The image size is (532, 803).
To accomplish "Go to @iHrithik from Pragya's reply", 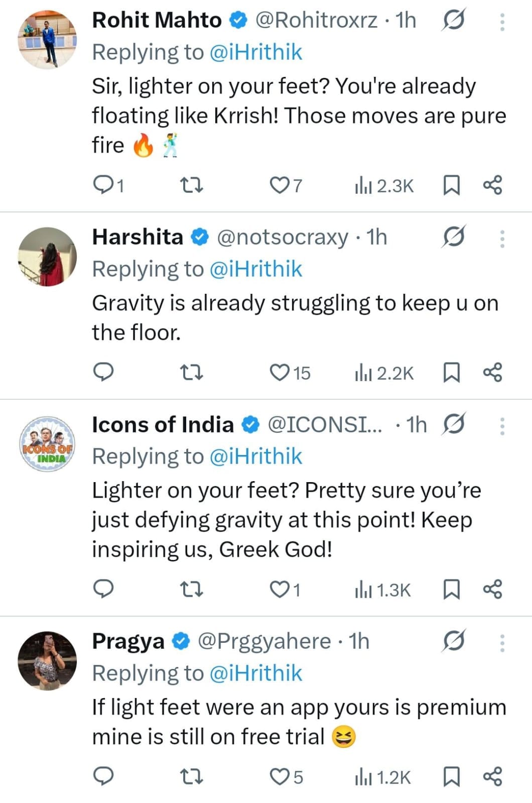I will (255, 673).
